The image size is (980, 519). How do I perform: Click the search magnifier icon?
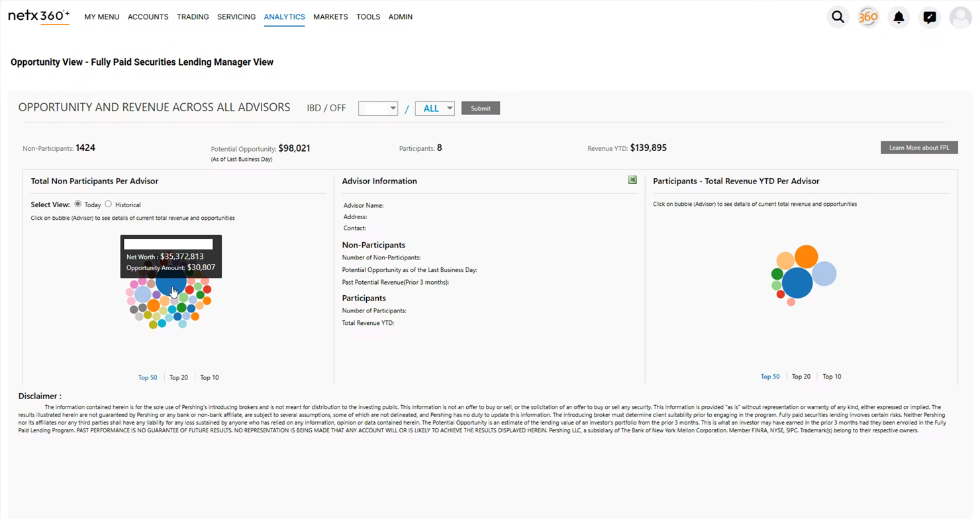click(838, 17)
